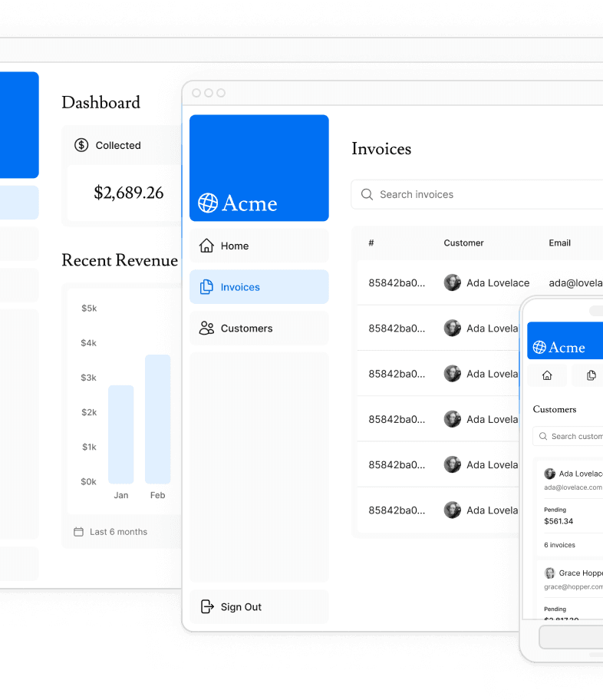Click the Customers people icon in the sidebar
603x700 pixels.
click(x=206, y=329)
